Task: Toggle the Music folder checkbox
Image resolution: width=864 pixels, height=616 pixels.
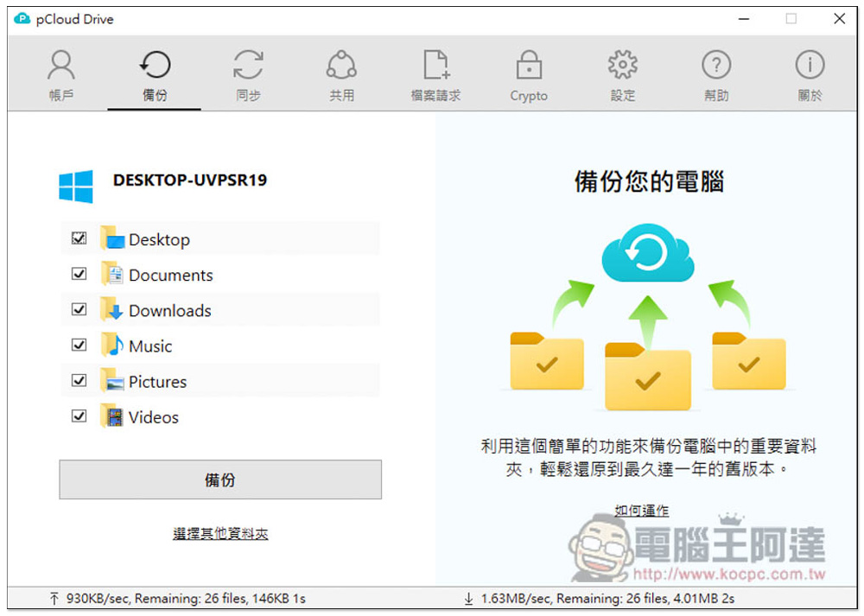Action: (79, 345)
